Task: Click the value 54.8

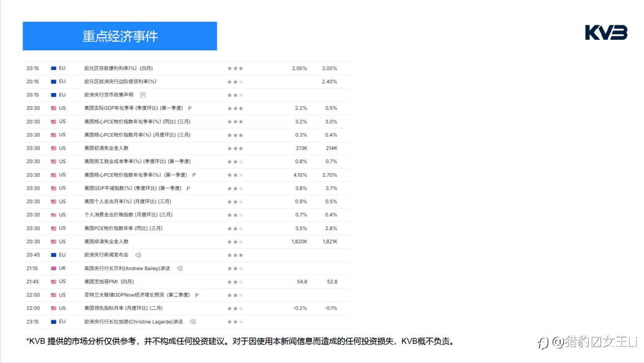Action: tap(302, 282)
